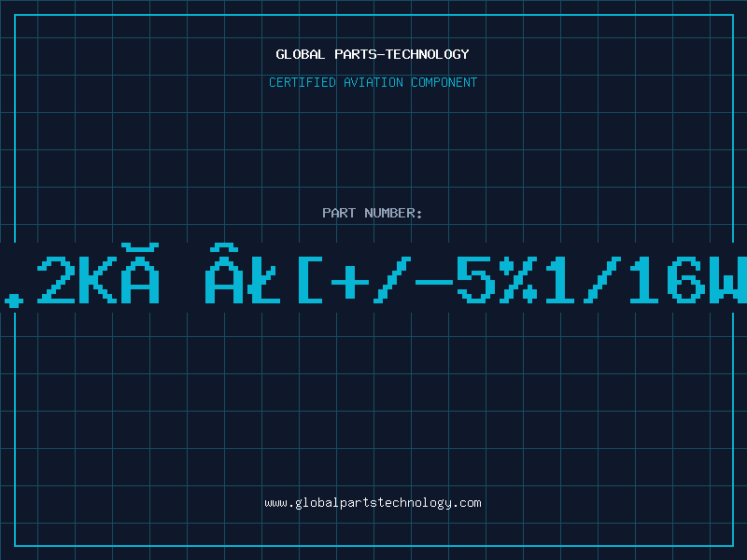
Task: Click the PART NUMBER: label
Action: click(x=373, y=213)
